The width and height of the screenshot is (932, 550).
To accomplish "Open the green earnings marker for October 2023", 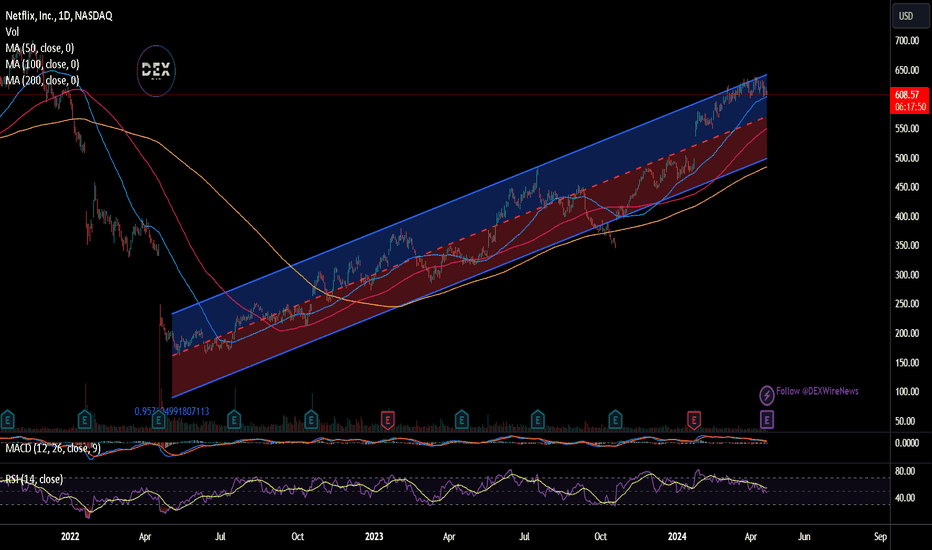I will pyautogui.click(x=615, y=420).
